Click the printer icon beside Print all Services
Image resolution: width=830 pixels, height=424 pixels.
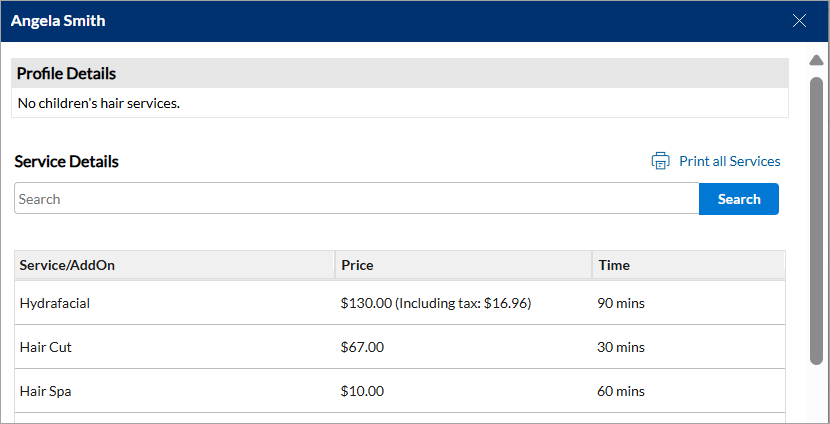(660, 161)
